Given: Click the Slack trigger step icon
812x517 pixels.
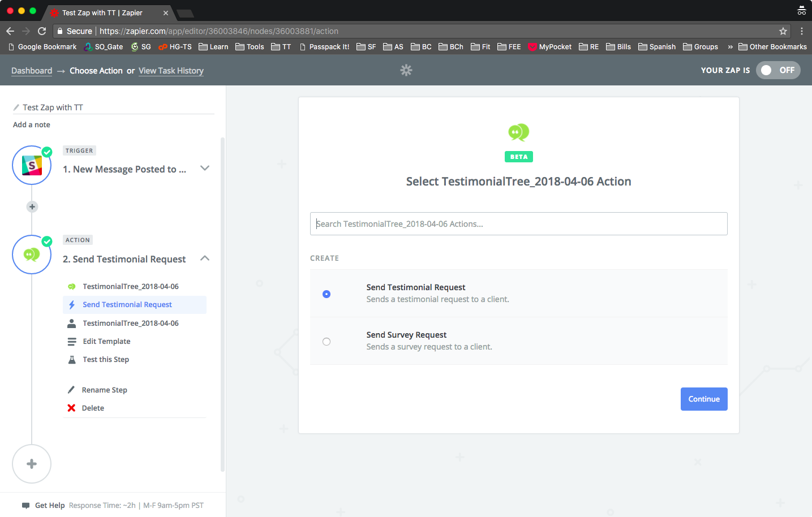Looking at the screenshot, I should (x=32, y=165).
